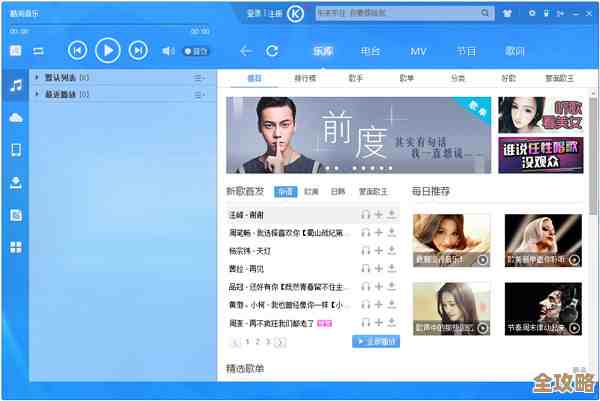Open the cloud section in the sidebar
This screenshot has height=401, width=600.
coord(16,118)
